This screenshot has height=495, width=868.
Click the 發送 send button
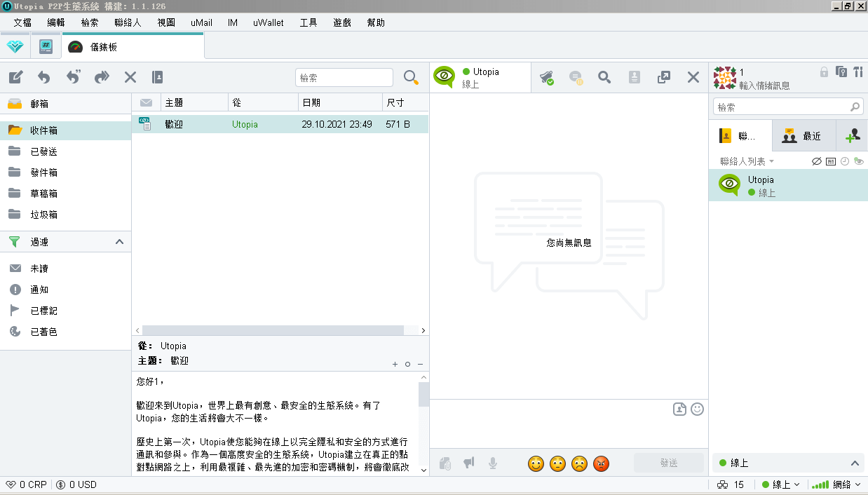669,463
